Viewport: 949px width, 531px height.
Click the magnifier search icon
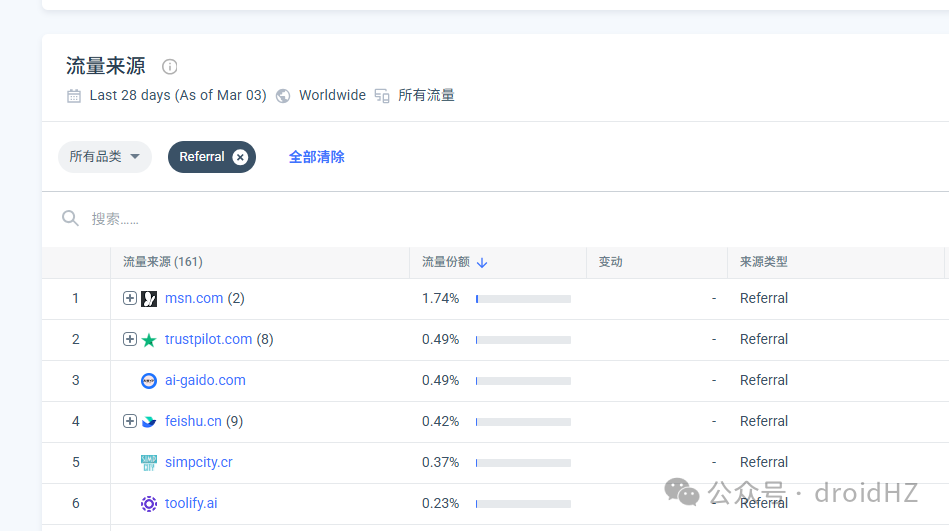(x=70, y=218)
